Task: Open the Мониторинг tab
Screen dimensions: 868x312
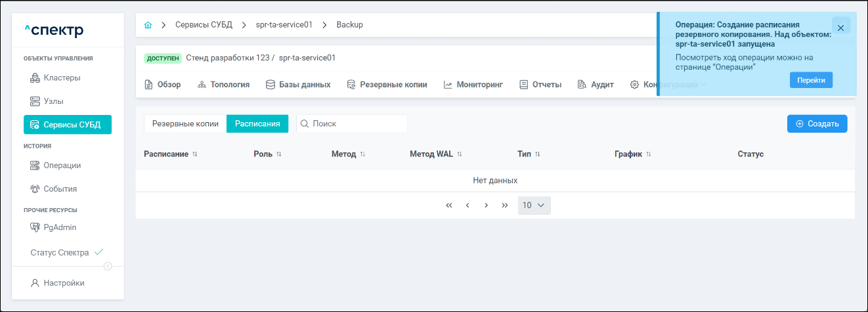Action: click(x=473, y=85)
